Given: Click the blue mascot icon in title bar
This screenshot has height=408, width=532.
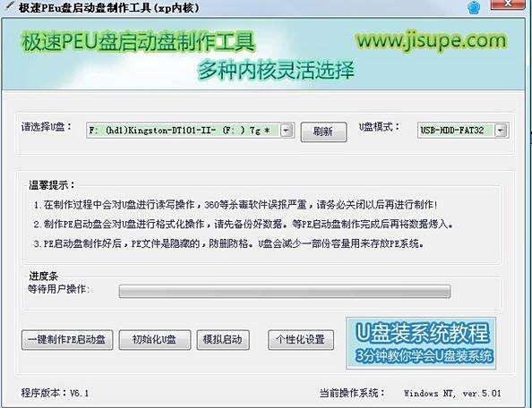Looking at the screenshot, I should (x=474, y=7).
